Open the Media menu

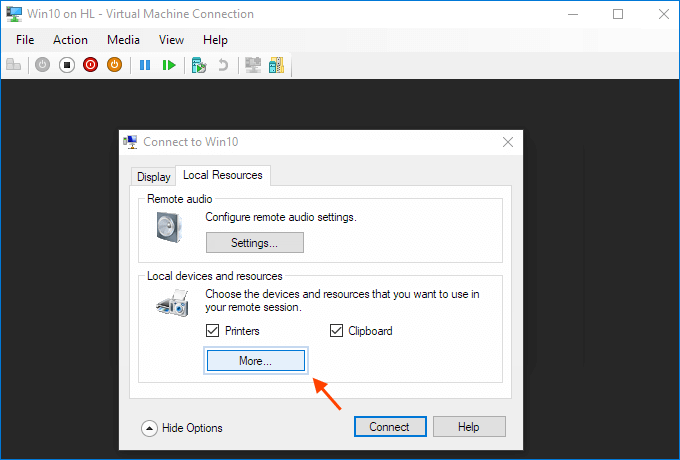click(123, 40)
